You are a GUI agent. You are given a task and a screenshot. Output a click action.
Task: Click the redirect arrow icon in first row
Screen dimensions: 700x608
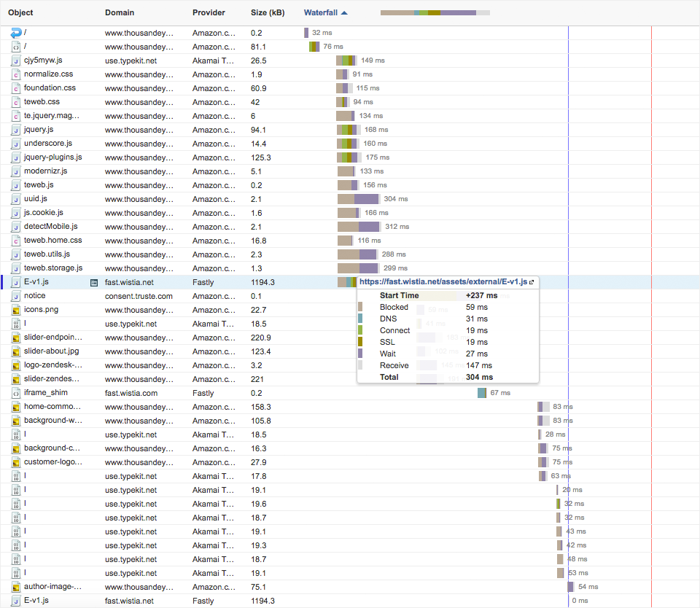coord(16,33)
